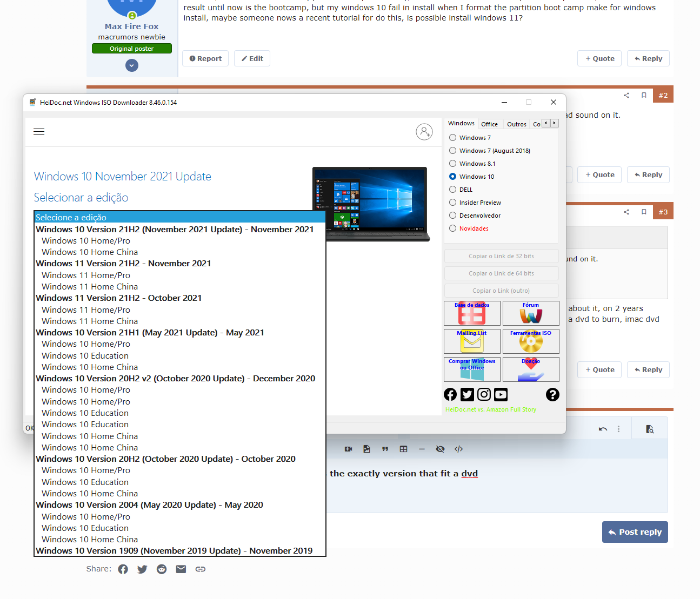Image resolution: width=700 pixels, height=599 pixels.
Task: Open HeiDoc Twitter icon
Action: 467,394
